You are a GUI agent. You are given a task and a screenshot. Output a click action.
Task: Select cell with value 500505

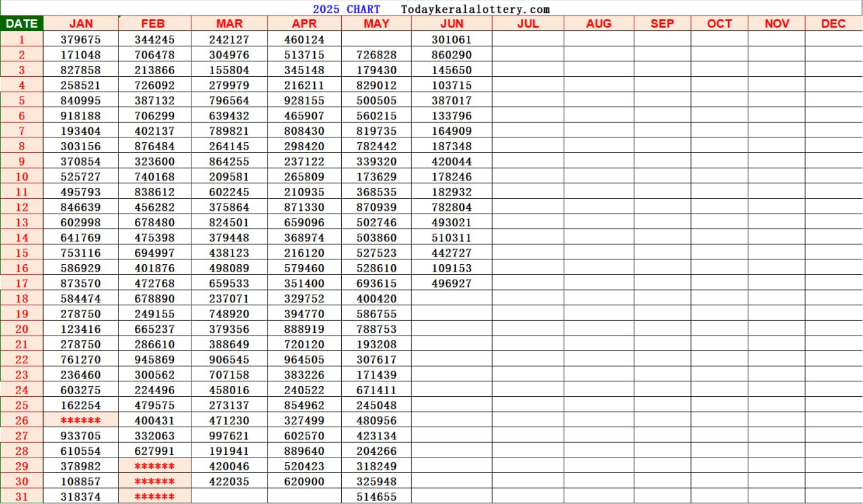pyautogui.click(x=376, y=100)
